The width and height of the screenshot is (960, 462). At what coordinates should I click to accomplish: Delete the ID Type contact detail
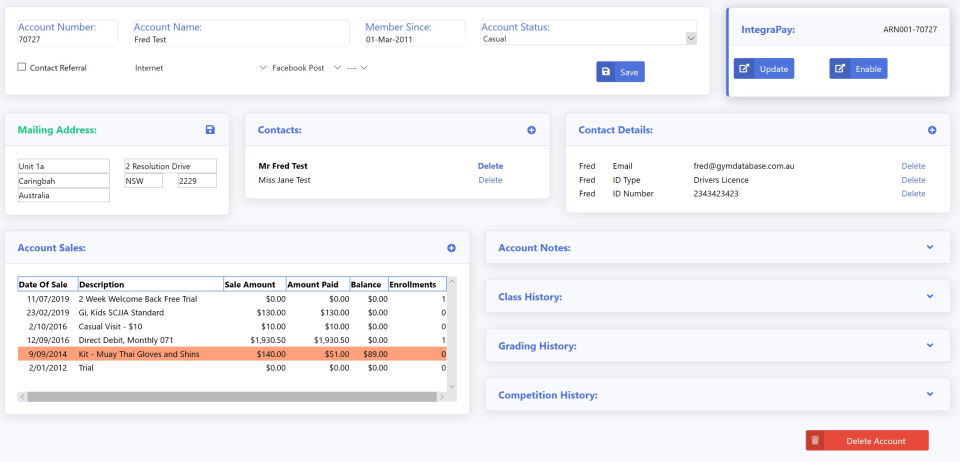pyautogui.click(x=913, y=180)
